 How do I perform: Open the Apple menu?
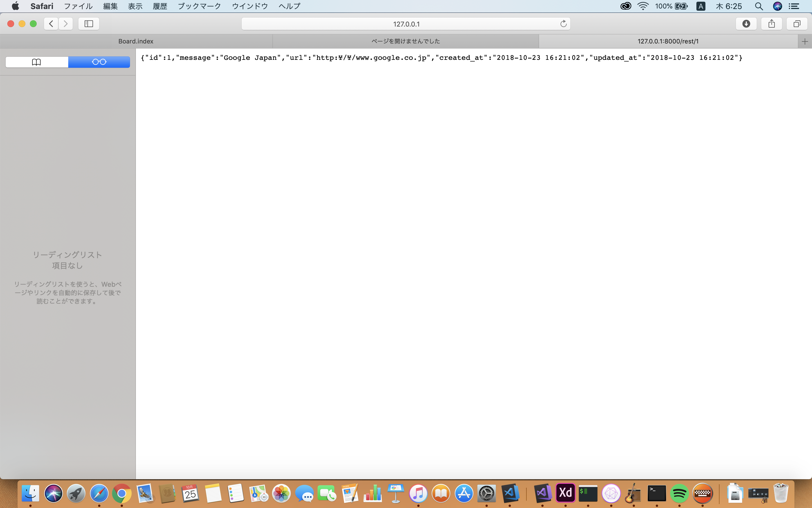tap(16, 6)
